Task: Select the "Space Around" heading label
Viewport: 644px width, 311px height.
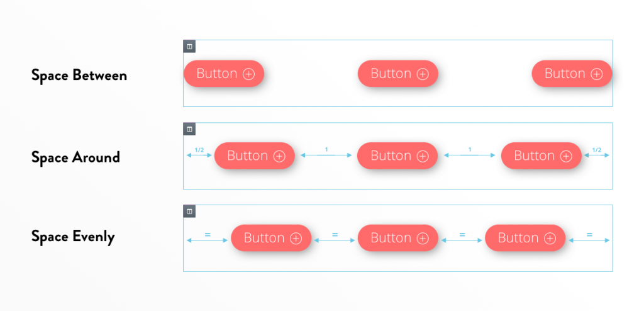Action: point(75,157)
